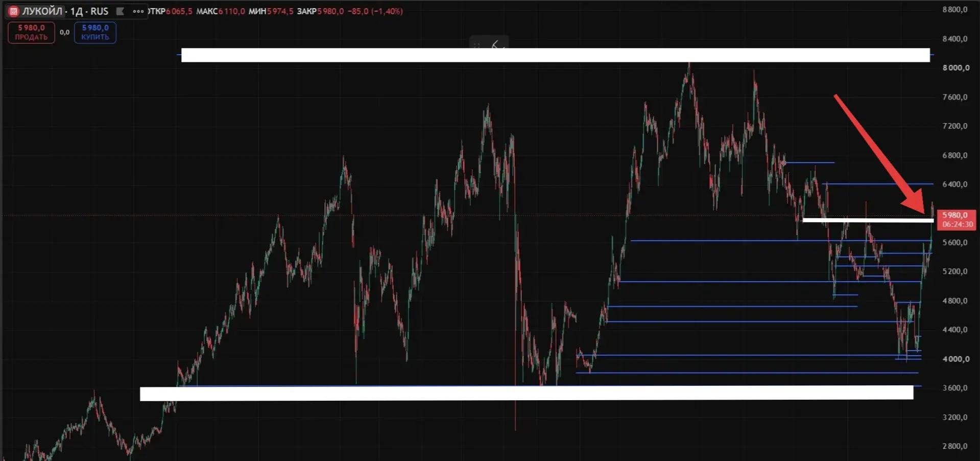This screenshot has height=461, width=980.
Task: Click the drawing toolbar drag handle dots
Action: point(477,45)
